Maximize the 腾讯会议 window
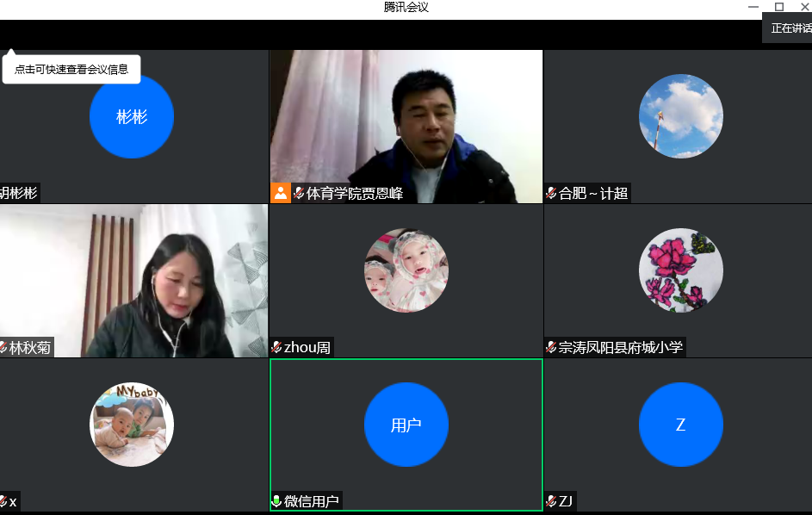 tap(779, 7)
